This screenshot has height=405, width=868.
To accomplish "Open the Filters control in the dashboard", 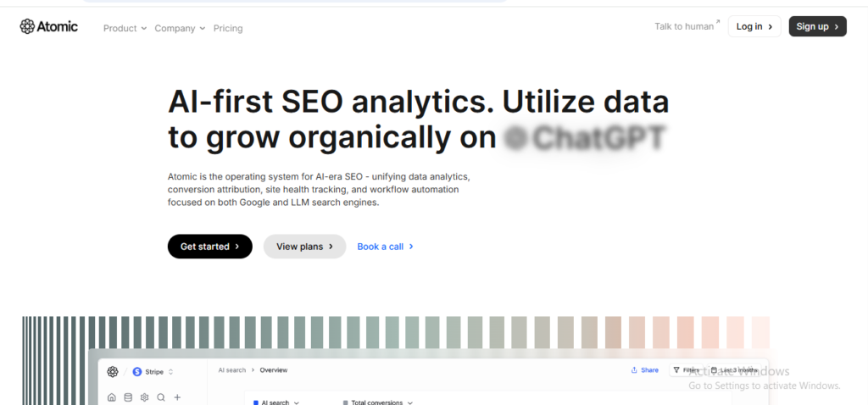I will point(687,370).
